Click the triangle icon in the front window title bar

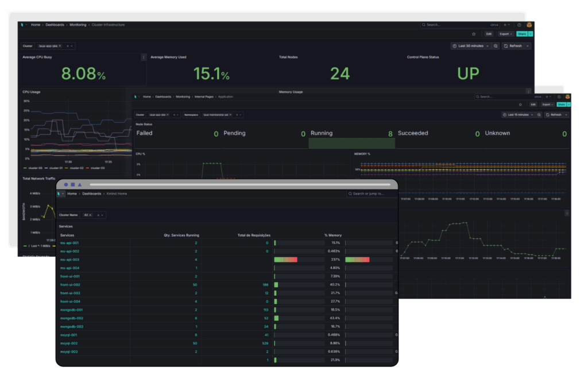point(79,184)
